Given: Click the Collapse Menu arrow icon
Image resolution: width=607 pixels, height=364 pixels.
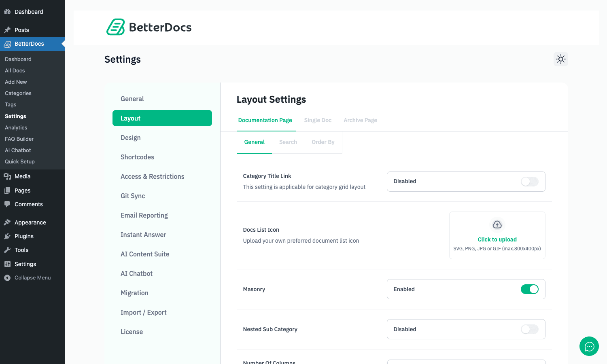Looking at the screenshot, I should pyautogui.click(x=7, y=278).
